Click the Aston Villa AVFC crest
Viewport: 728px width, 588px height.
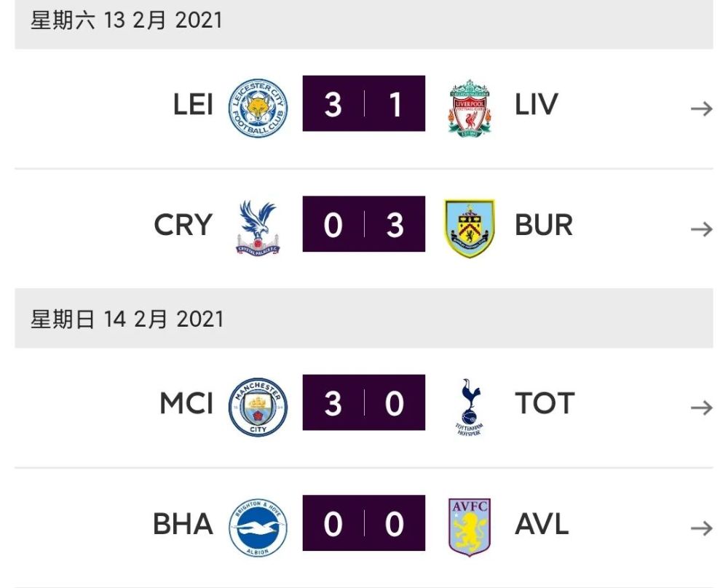click(x=470, y=527)
